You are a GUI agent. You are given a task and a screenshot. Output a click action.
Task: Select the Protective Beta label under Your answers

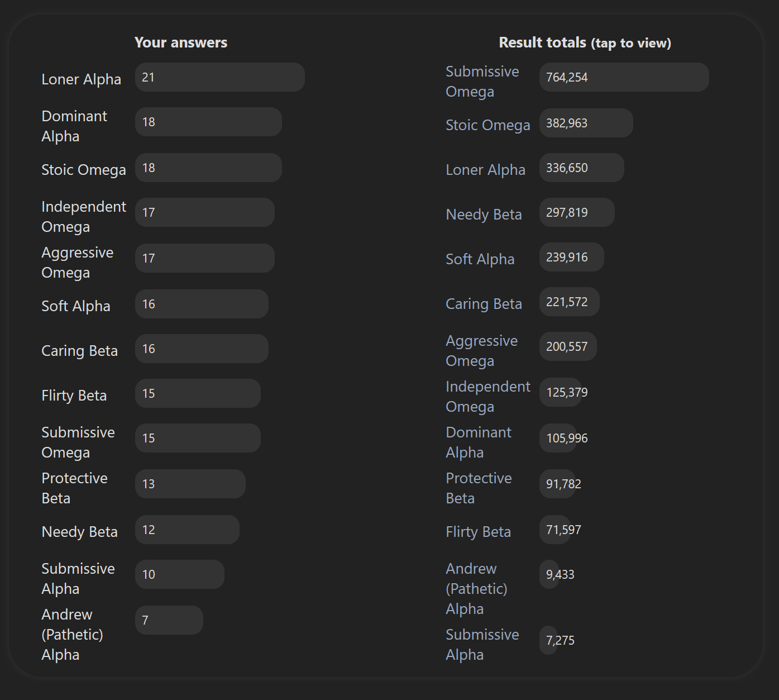pos(75,488)
